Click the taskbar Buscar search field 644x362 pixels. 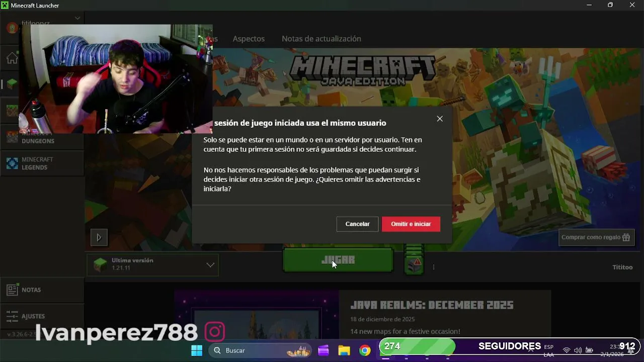pyautogui.click(x=261, y=350)
